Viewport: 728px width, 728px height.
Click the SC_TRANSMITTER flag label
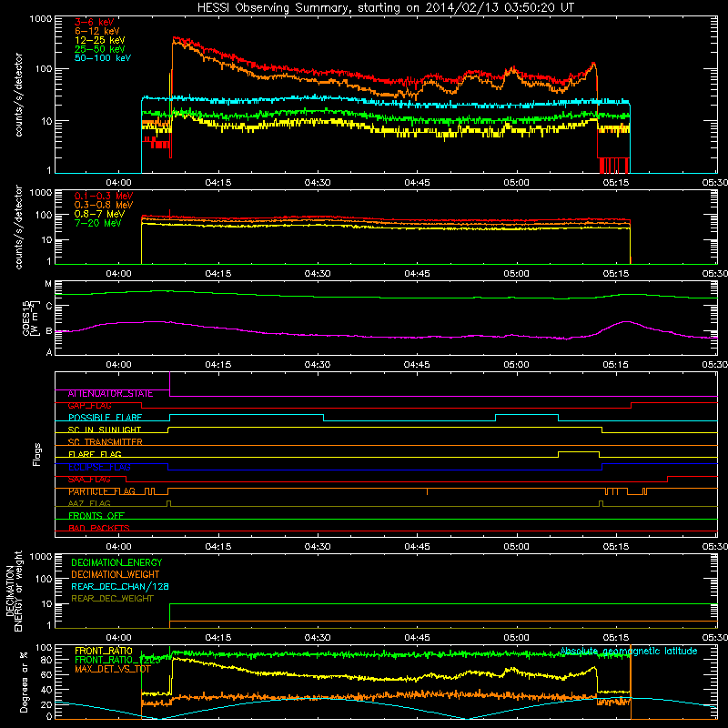[105, 442]
